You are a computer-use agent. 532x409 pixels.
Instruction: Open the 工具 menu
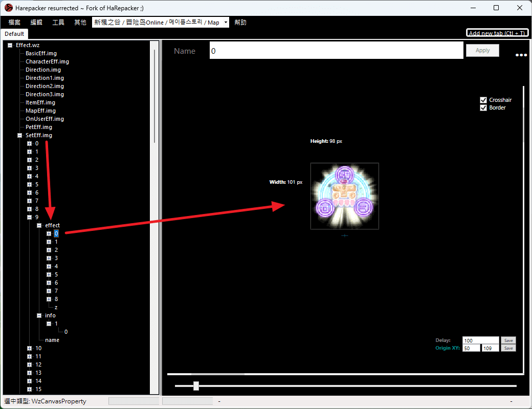pos(58,23)
